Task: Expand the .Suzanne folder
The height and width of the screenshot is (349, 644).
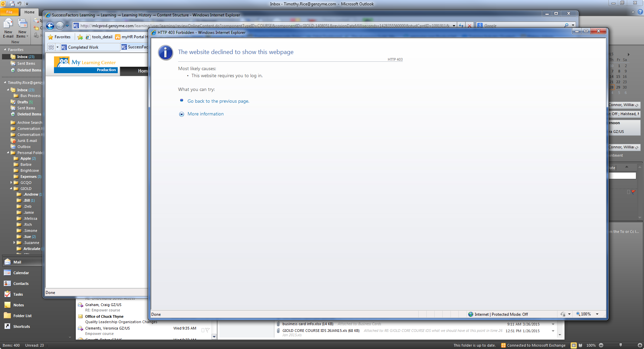Action: tap(14, 243)
